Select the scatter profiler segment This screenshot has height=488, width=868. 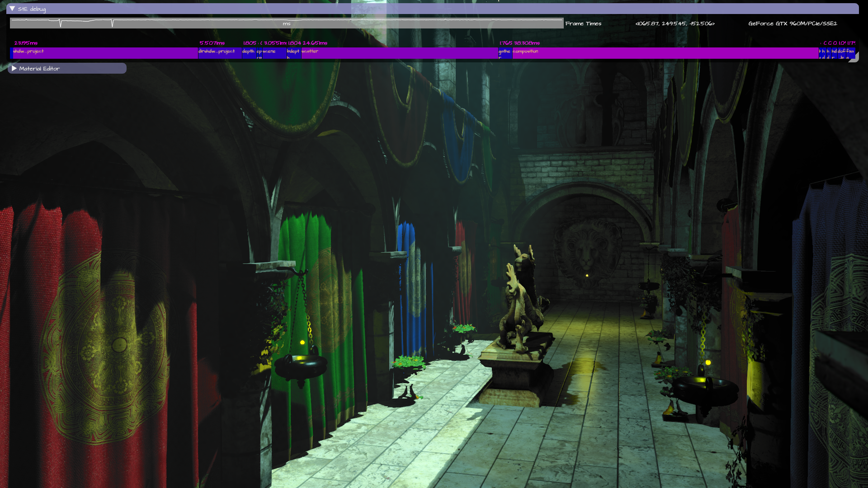tap(400, 53)
